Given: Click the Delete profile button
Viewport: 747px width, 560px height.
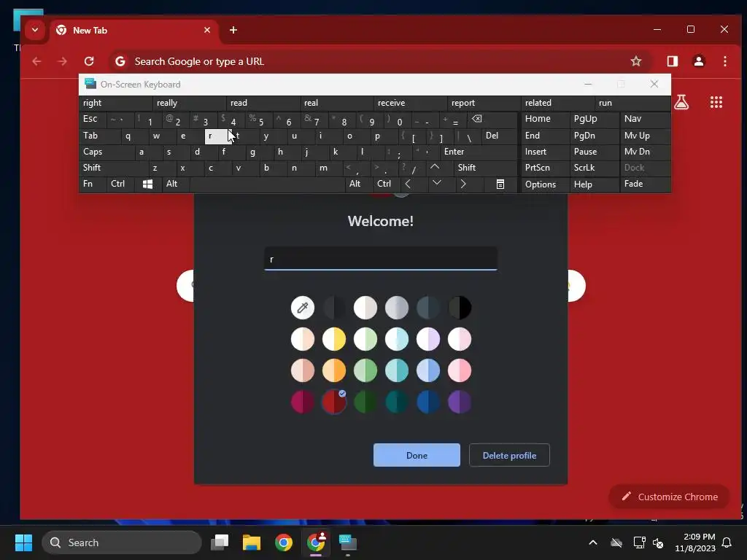Looking at the screenshot, I should [x=509, y=455].
